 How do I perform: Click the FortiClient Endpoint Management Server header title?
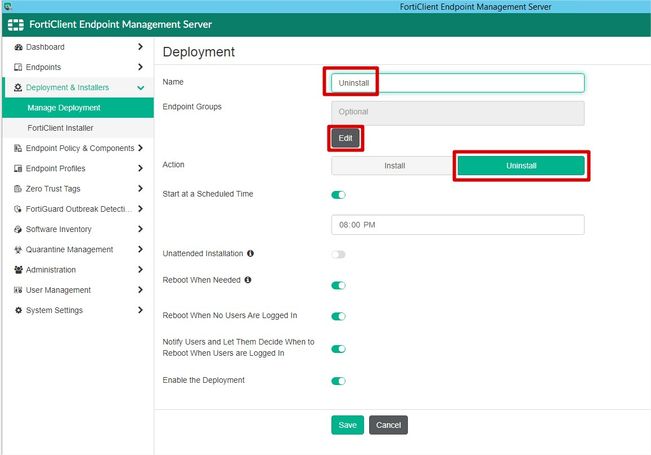point(120,24)
